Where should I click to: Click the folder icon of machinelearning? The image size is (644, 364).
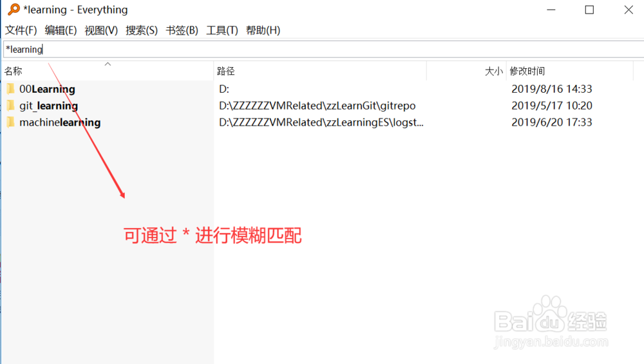[11, 122]
